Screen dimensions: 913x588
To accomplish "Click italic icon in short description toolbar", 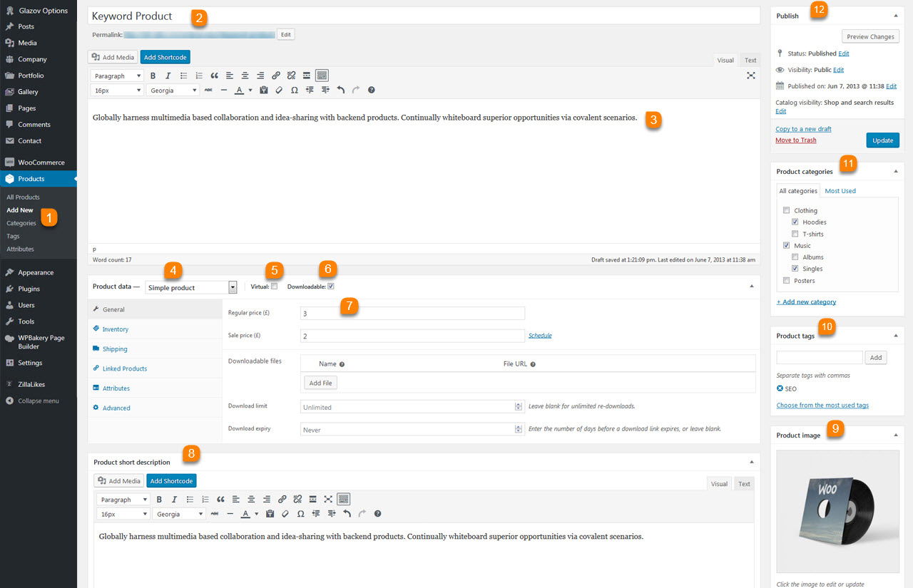I will point(174,500).
